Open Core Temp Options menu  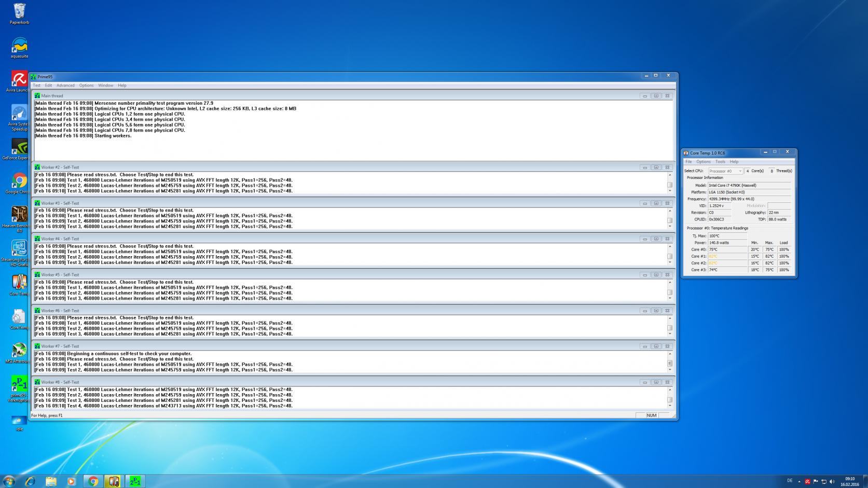coord(704,162)
